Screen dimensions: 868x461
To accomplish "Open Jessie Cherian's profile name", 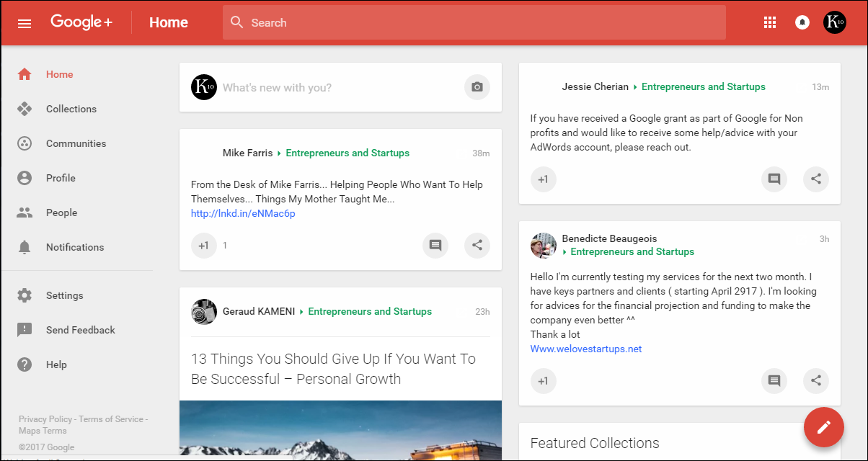I will 595,86.
